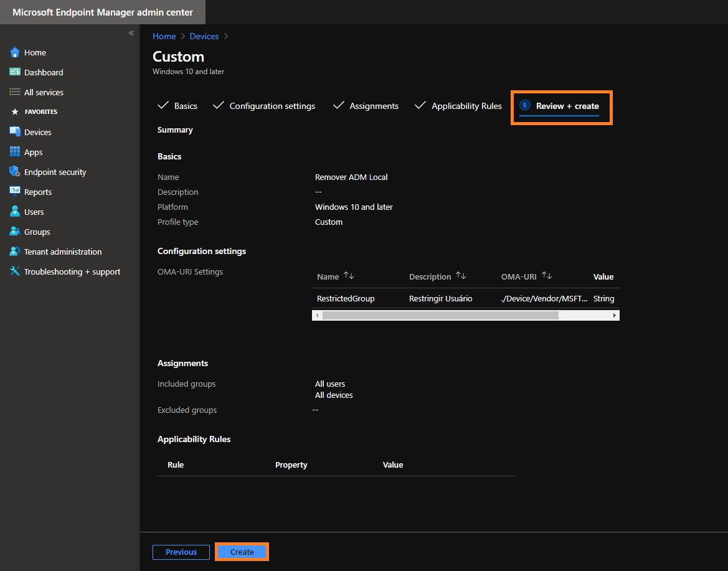Screen dimensions: 728x571
Task: Switch to Configuration settings tab
Action: [264, 106]
